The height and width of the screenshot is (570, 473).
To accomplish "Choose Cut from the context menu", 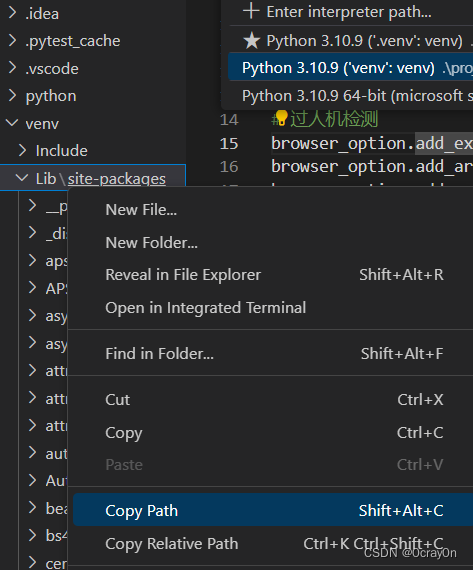I will click(x=117, y=400).
